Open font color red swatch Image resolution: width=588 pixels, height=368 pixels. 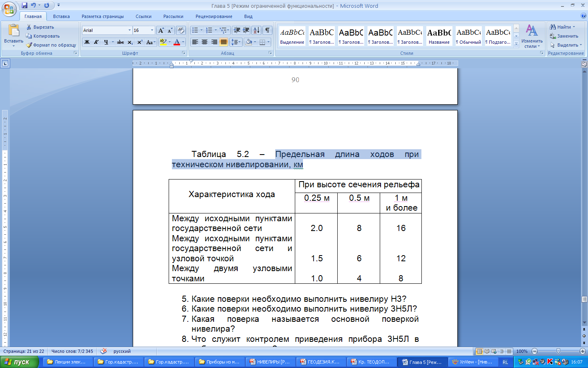(x=177, y=42)
